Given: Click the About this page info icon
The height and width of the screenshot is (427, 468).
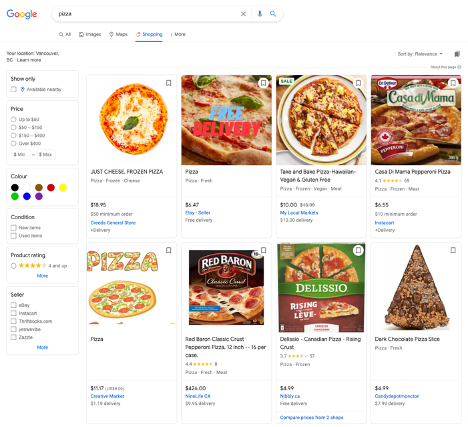Looking at the screenshot, I should click(x=459, y=67).
